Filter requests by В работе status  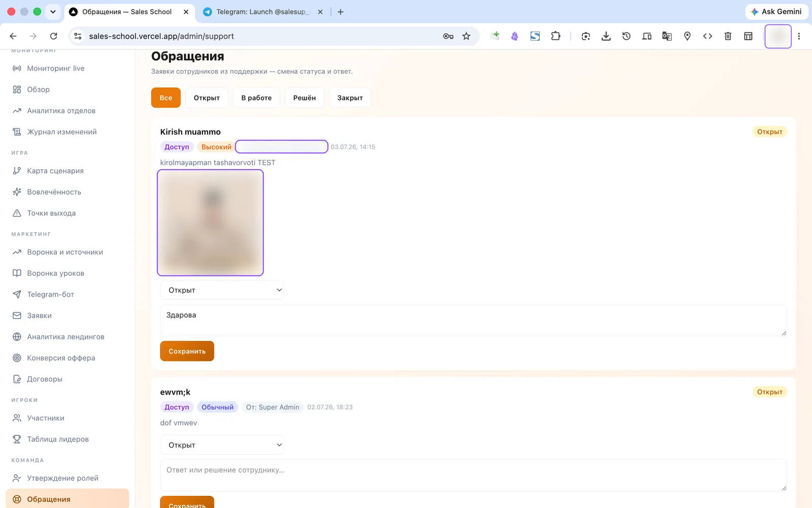pyautogui.click(x=256, y=98)
